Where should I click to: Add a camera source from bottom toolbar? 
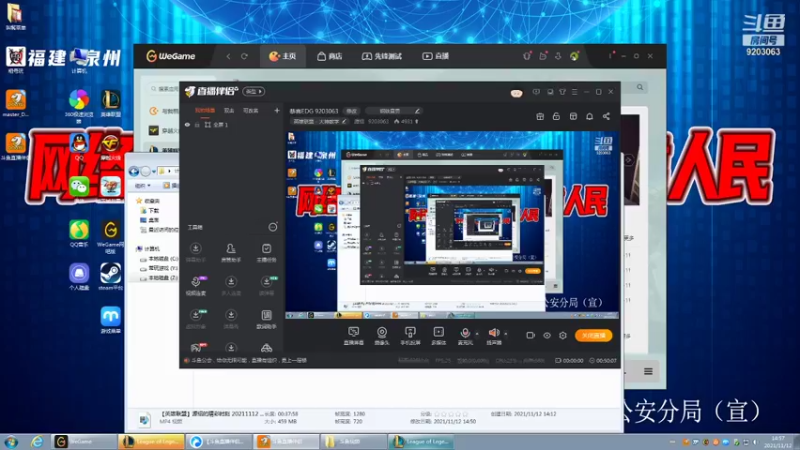[382, 336]
